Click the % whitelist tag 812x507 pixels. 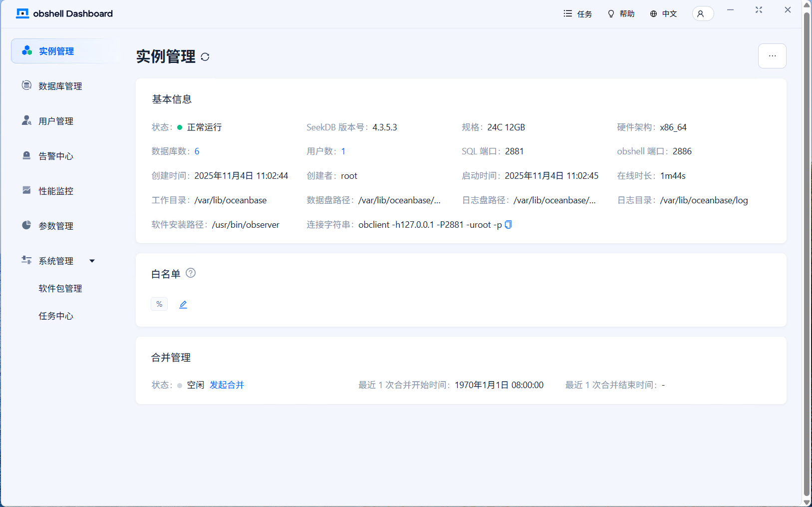point(159,304)
